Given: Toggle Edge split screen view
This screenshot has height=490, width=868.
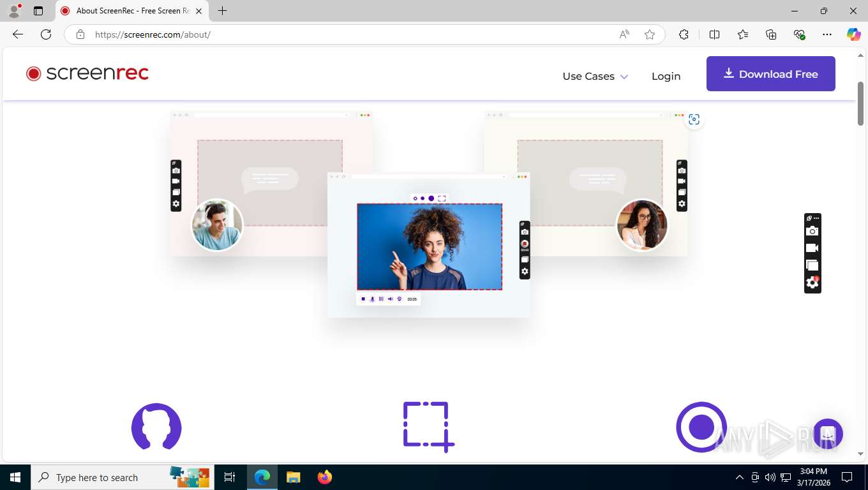Looking at the screenshot, I should tap(714, 34).
